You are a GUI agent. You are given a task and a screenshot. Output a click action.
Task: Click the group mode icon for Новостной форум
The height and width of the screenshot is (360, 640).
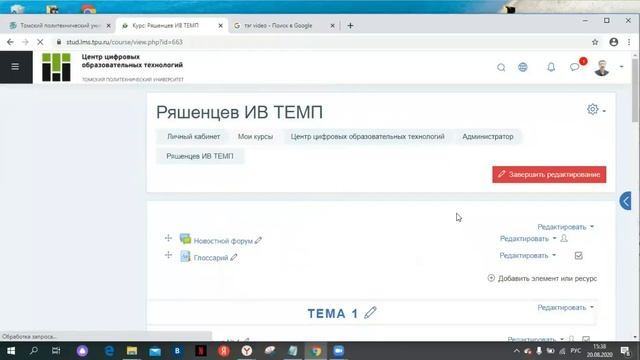pyautogui.click(x=564, y=238)
